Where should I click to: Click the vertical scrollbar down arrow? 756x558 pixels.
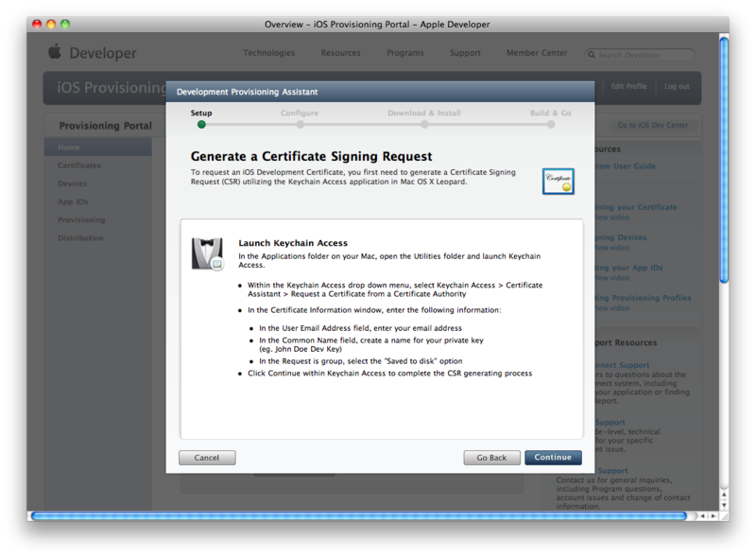[724, 505]
